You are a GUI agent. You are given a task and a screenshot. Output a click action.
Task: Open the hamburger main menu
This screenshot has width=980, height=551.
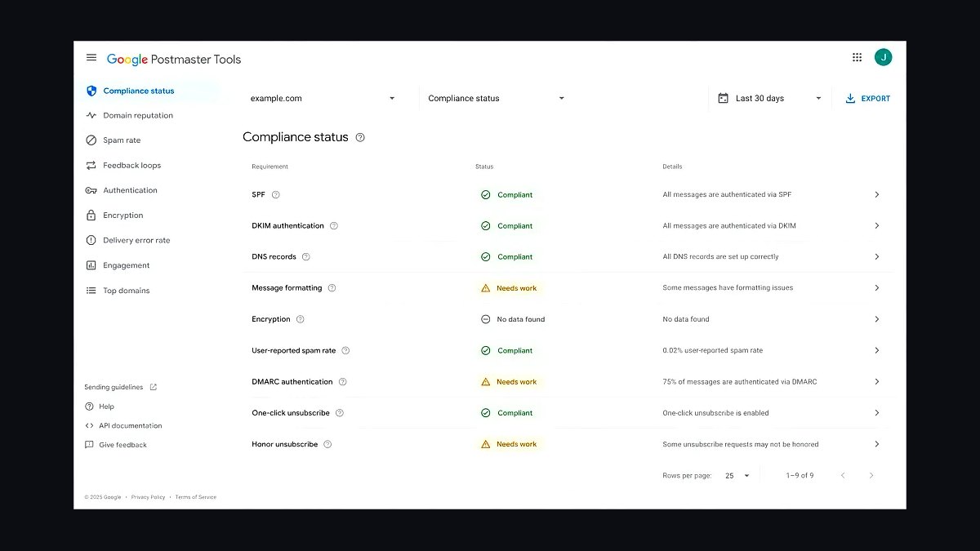[x=91, y=58]
